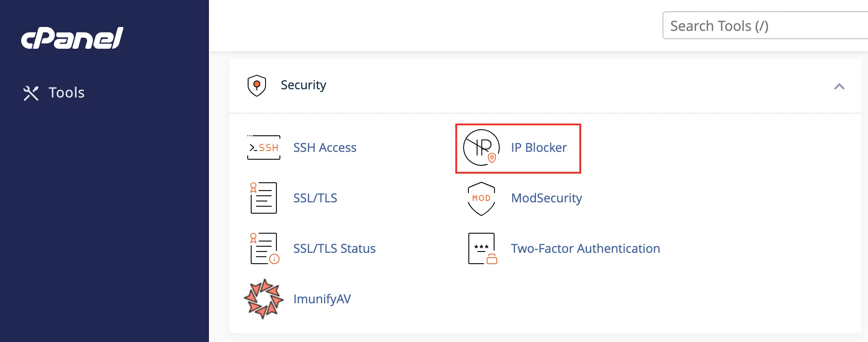Open the ModSecurity link
The width and height of the screenshot is (868, 342).
(546, 198)
